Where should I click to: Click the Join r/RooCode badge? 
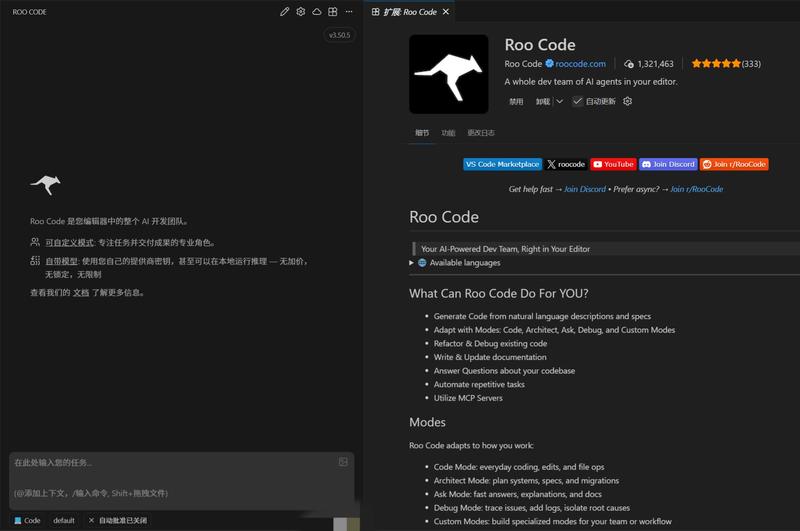[734, 164]
